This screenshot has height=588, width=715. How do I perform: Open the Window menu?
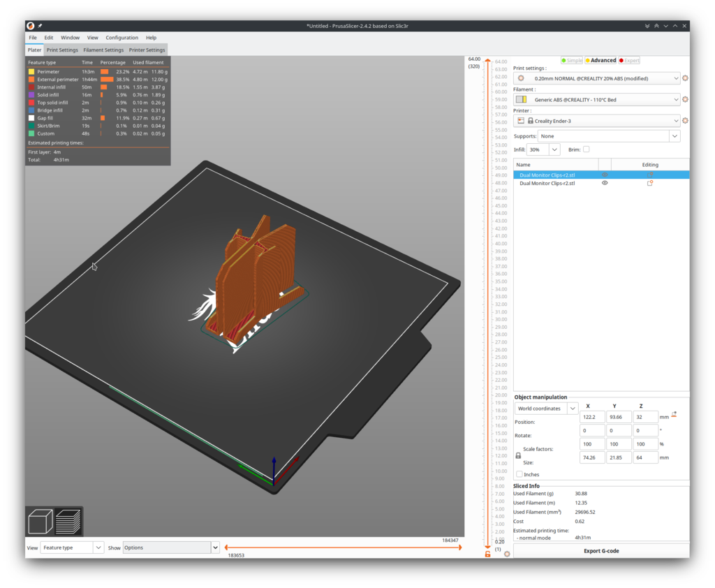tap(71, 38)
